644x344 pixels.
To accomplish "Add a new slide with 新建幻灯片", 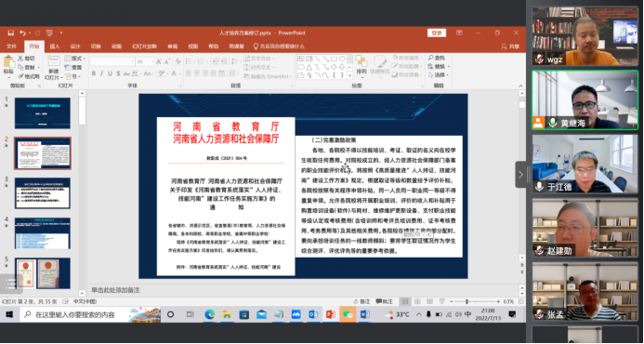I will pyautogui.click(x=53, y=68).
